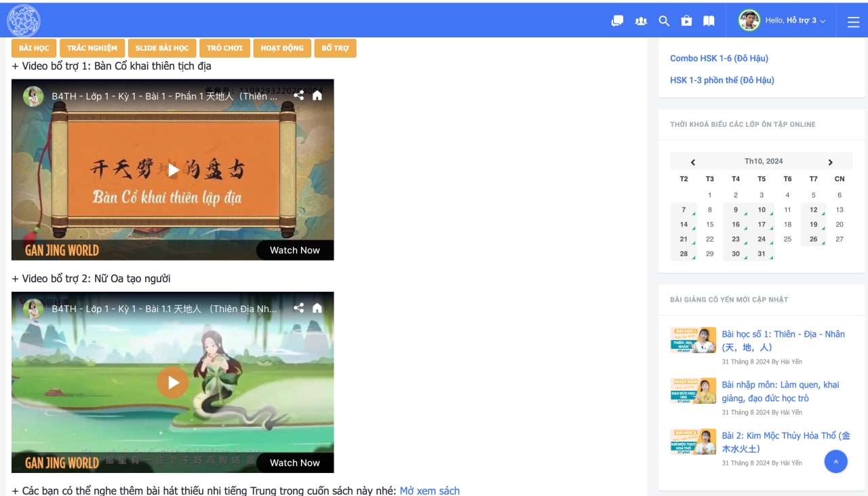This screenshot has width=868, height=496.
Task: Open the Combo HSK 1-6 (Đỗ Hậu) link
Action: coord(719,58)
